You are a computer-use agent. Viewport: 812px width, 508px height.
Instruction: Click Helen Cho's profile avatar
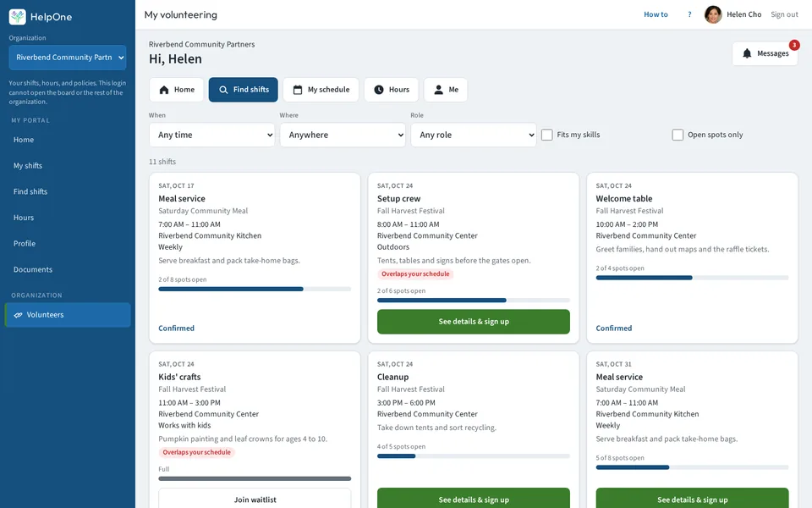point(713,14)
